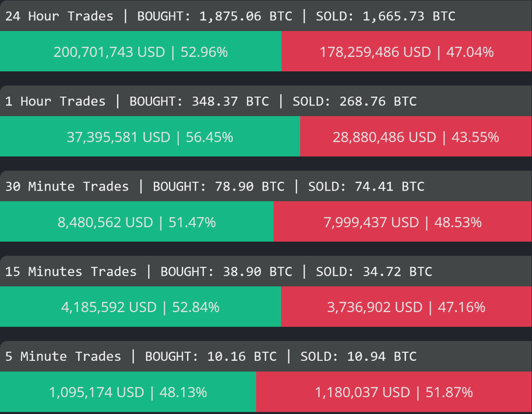
Task: Click the green 8,480,562 USD buy segment
Action: [137, 222]
